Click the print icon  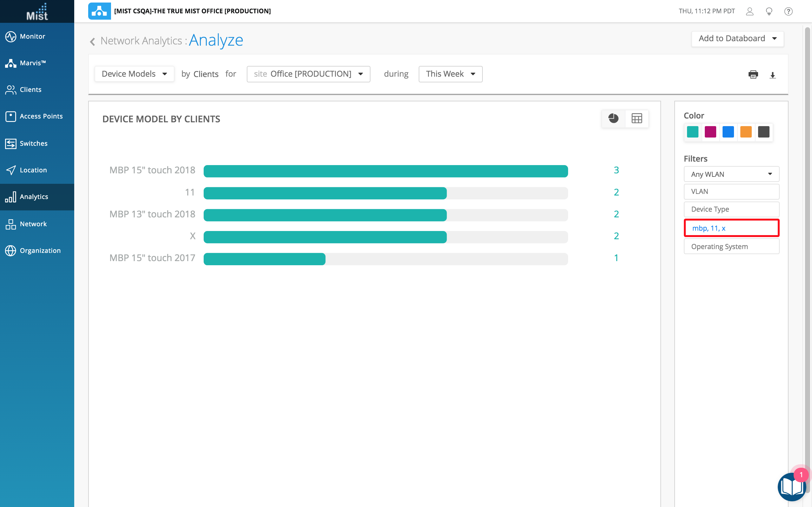pos(753,74)
